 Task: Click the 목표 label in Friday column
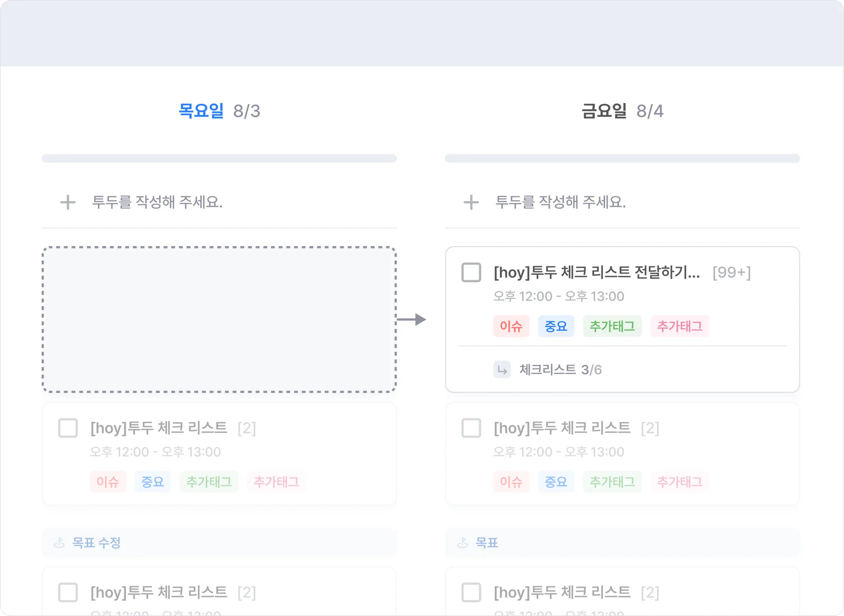pyautogui.click(x=487, y=543)
